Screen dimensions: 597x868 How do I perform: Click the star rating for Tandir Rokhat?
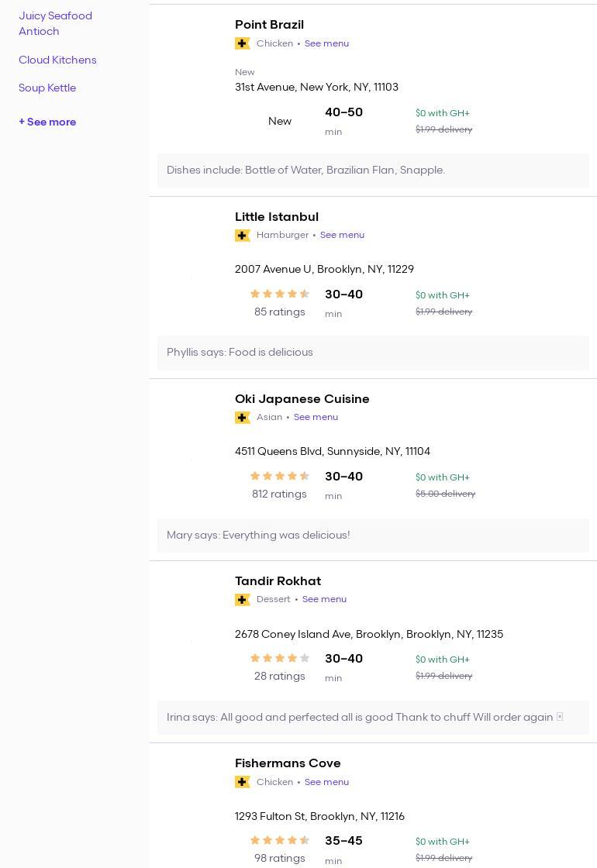[280, 658]
